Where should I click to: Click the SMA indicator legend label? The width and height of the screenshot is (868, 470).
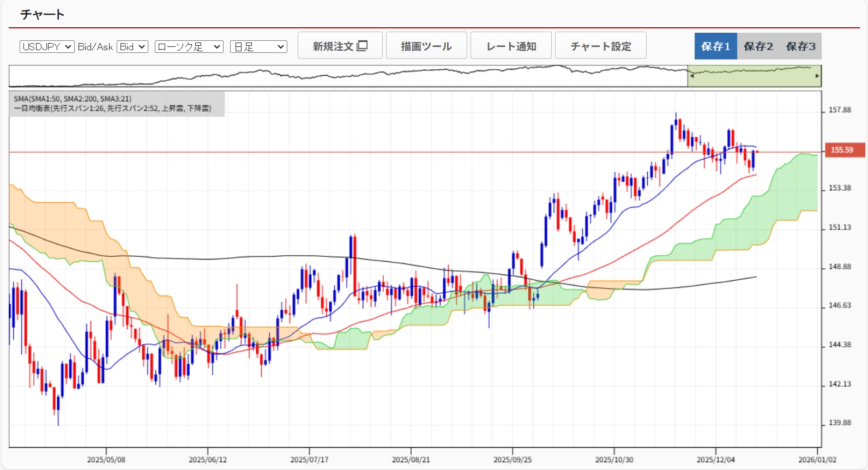tap(73, 99)
